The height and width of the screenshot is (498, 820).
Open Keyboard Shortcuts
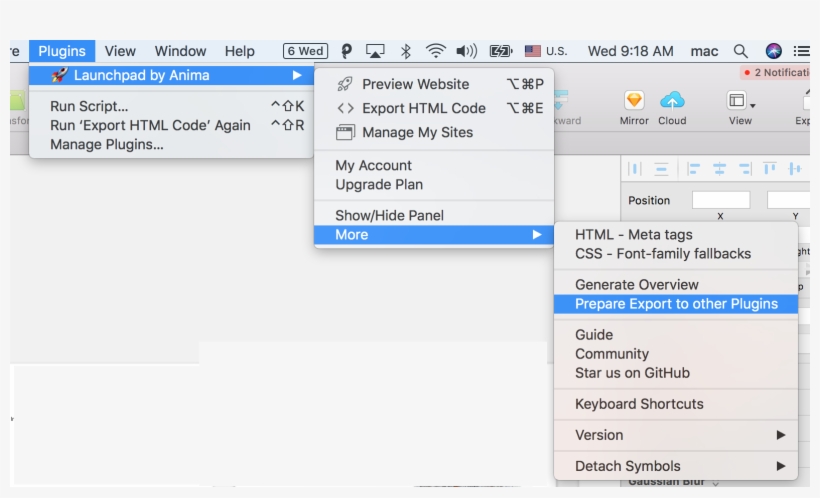point(676,404)
